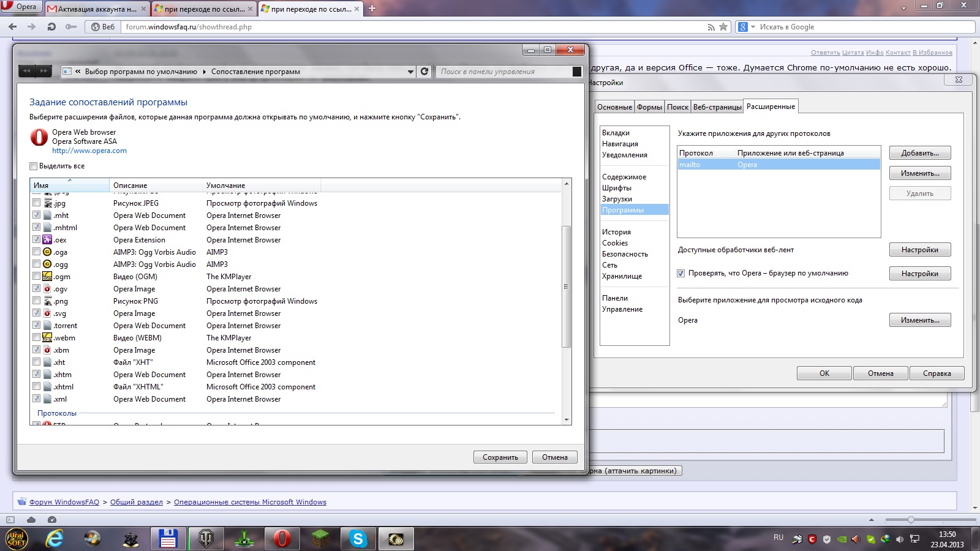980x551 pixels.
Task: Uncheck the .mht extension checkbox
Action: (36, 215)
